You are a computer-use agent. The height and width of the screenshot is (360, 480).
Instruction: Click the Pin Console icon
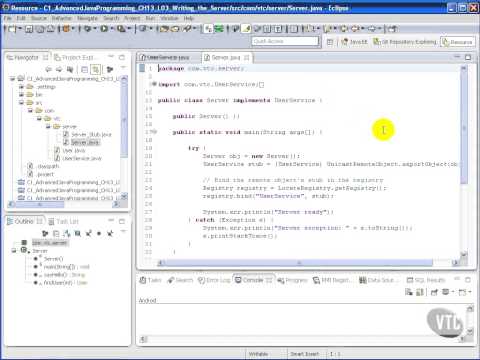(434, 292)
